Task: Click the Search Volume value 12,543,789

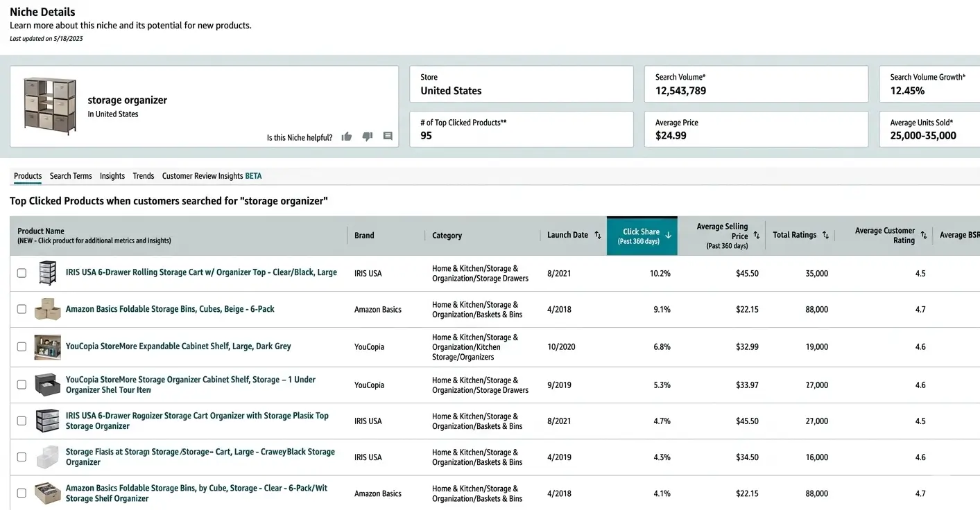Action: point(681,91)
